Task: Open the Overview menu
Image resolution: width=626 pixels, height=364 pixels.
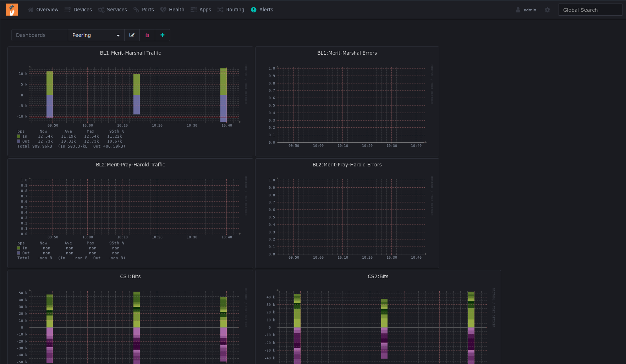Action: [x=43, y=10]
